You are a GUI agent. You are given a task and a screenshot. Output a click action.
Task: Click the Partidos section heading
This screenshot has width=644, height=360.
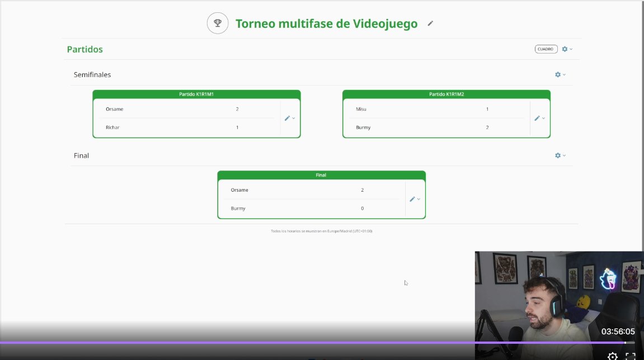85,49
